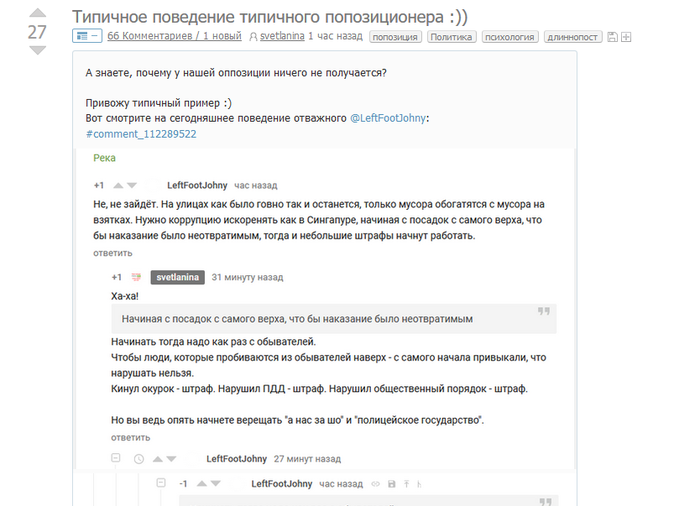Image resolution: width=700 pixels, height=506 pixels.
Task: Open the post title link
Action: click(270, 16)
